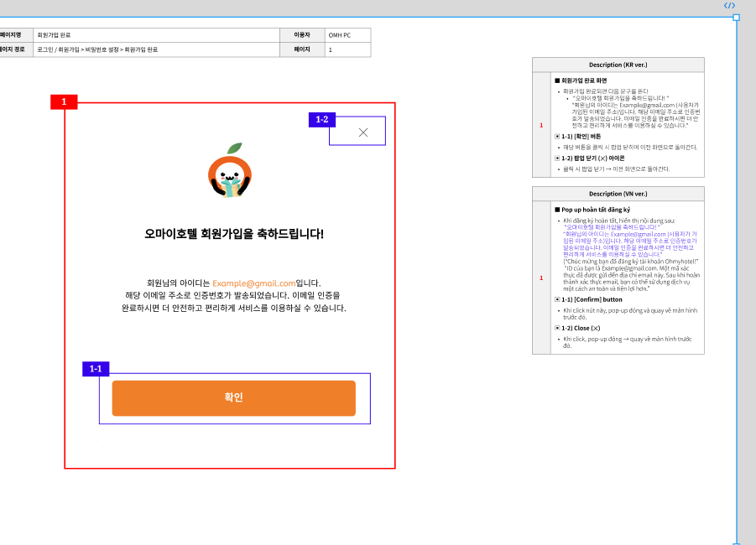Select the bullet 클릭 시 팝업 닫기 → 이전 화면으로
Screen dimensions: 756x545
616,169
